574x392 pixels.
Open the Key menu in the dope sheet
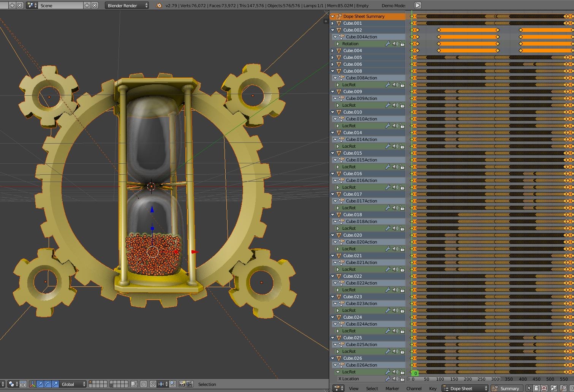coord(433,388)
